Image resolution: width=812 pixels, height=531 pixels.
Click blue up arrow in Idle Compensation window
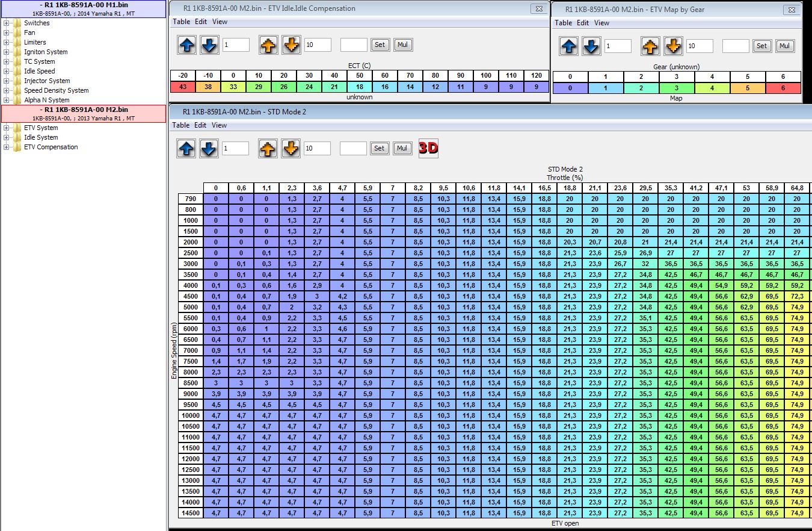tap(187, 45)
